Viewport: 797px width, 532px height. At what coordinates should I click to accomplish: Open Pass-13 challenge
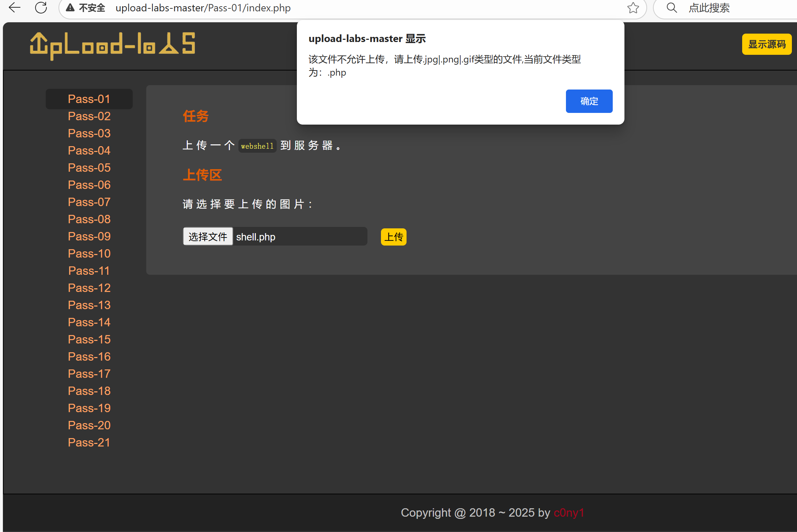pos(89,305)
